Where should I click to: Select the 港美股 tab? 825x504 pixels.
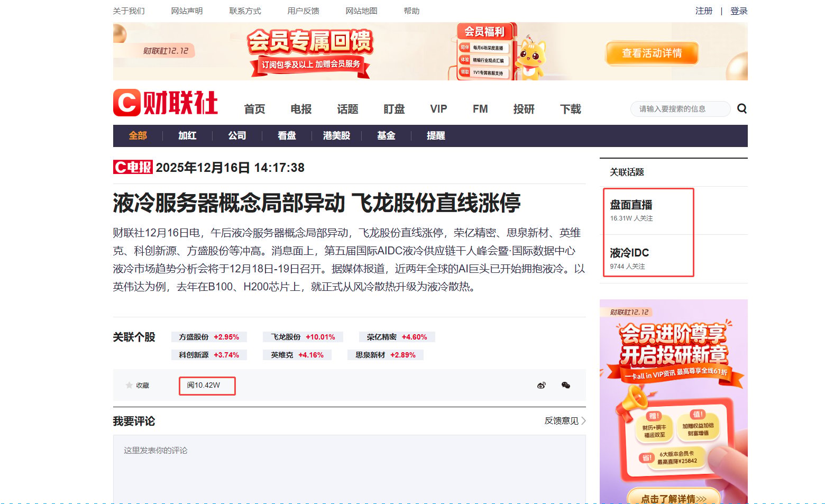336,136
